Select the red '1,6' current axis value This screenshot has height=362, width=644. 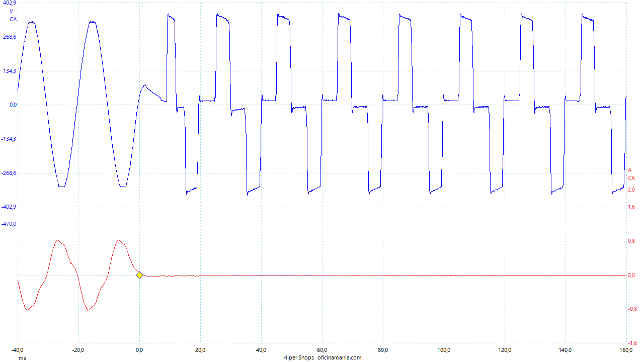coord(631,207)
